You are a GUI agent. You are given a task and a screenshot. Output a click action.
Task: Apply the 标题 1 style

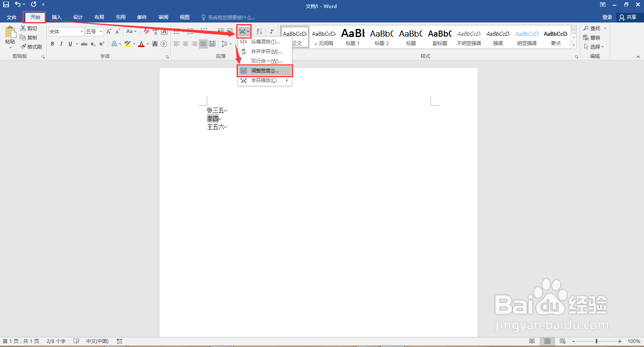click(x=353, y=37)
